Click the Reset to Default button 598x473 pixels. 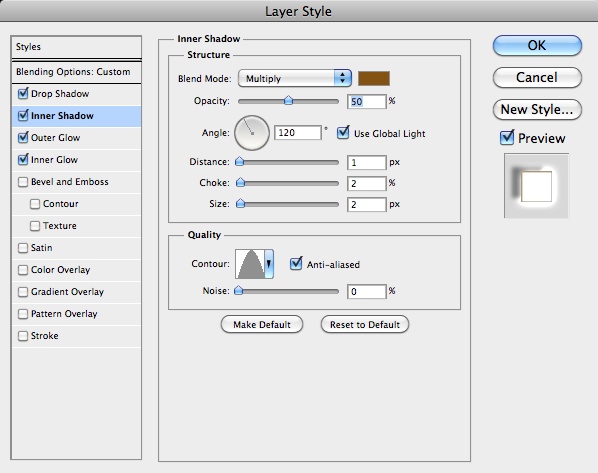coord(365,325)
